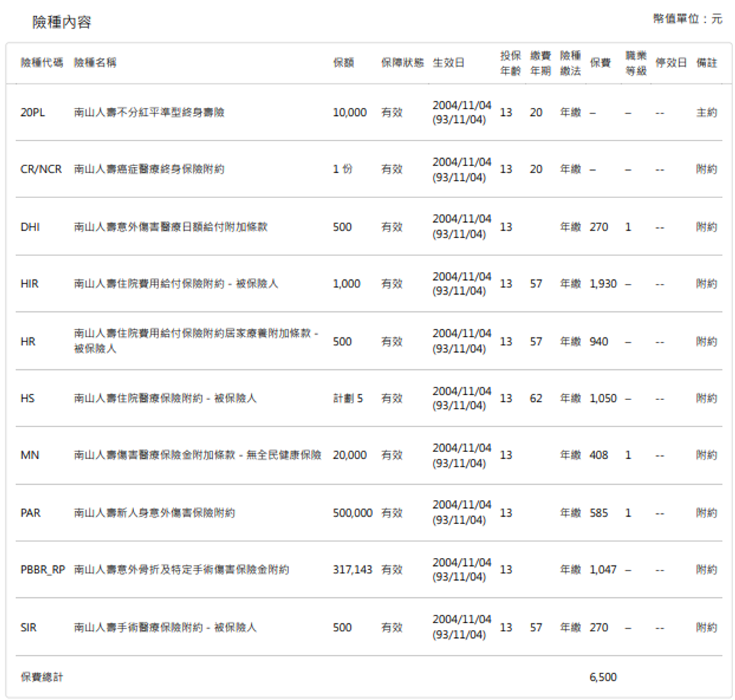The width and height of the screenshot is (735, 700).
Task: Click the 險種代碼 column header
Action: pyautogui.click(x=42, y=63)
